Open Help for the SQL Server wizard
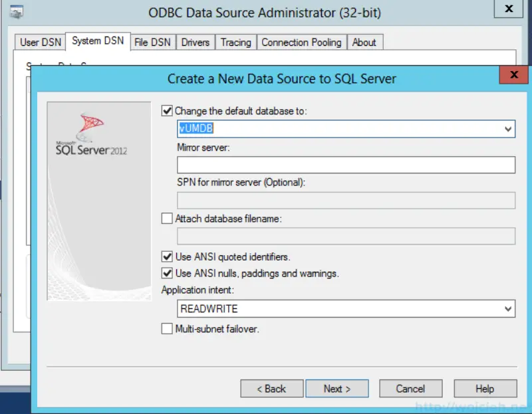The height and width of the screenshot is (414, 532). (x=485, y=388)
